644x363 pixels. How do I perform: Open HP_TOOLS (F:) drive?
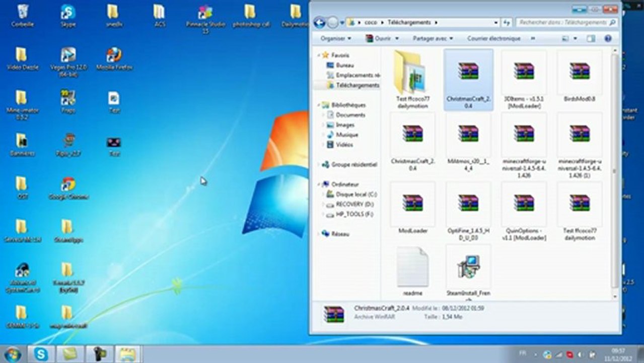coord(349,214)
